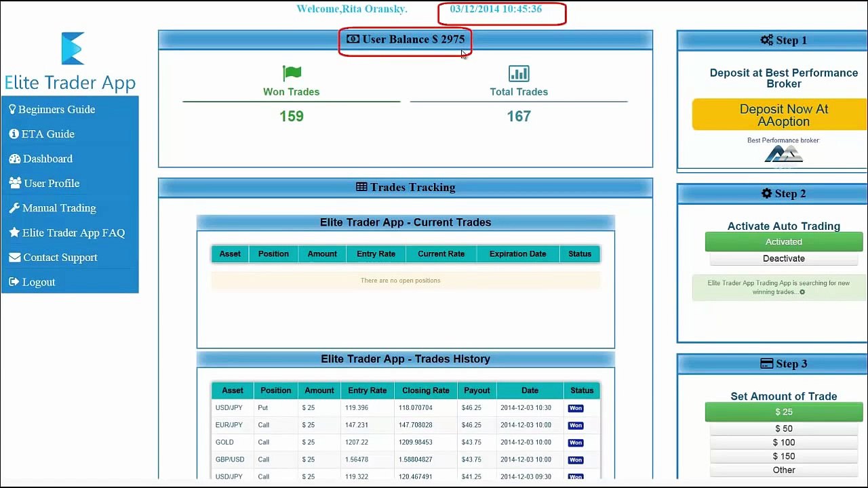Click the Current Rate column header
The width and height of the screenshot is (868, 488).
pyautogui.click(x=441, y=253)
